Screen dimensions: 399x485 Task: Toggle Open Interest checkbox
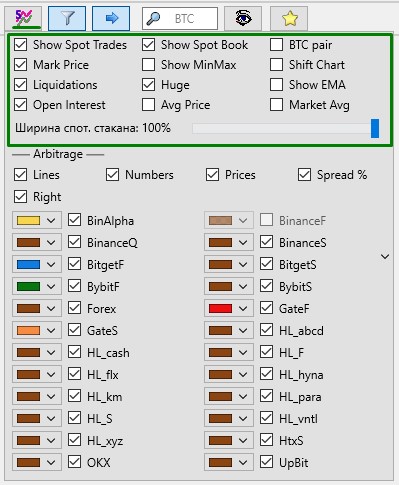21,105
